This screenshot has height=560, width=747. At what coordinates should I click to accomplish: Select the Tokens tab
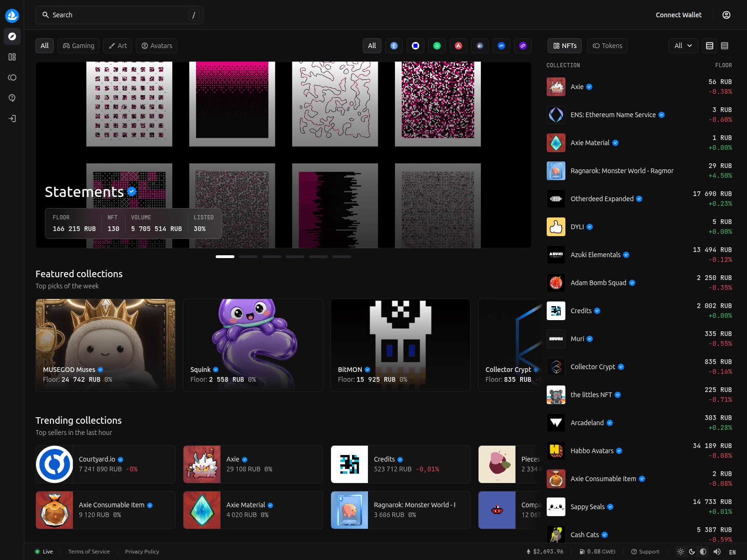(607, 46)
